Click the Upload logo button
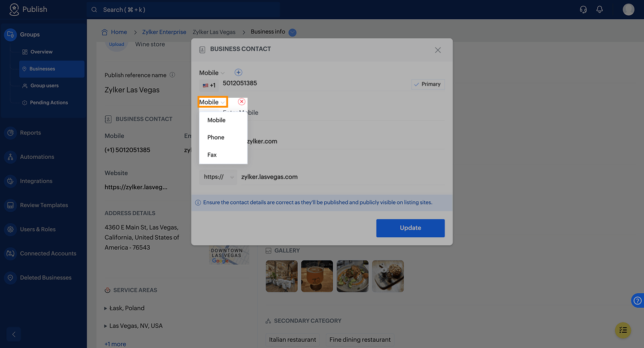The height and width of the screenshot is (348, 644). pyautogui.click(x=117, y=44)
